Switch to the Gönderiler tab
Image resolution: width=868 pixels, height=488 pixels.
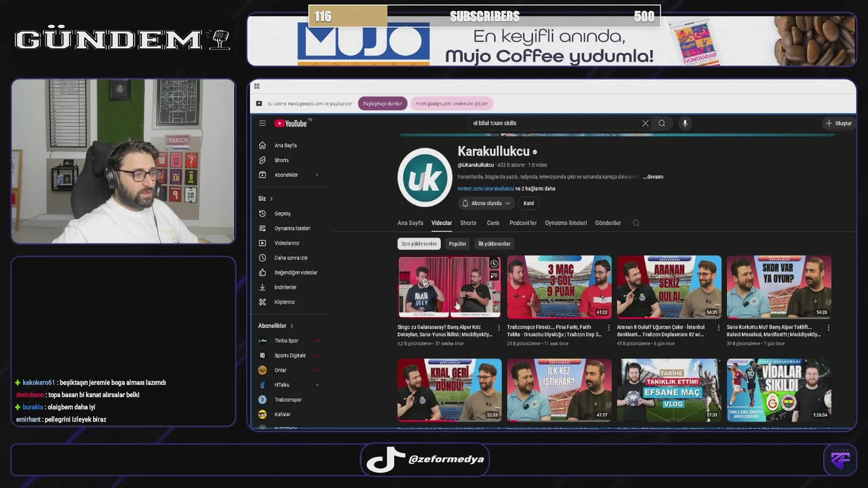(x=608, y=223)
